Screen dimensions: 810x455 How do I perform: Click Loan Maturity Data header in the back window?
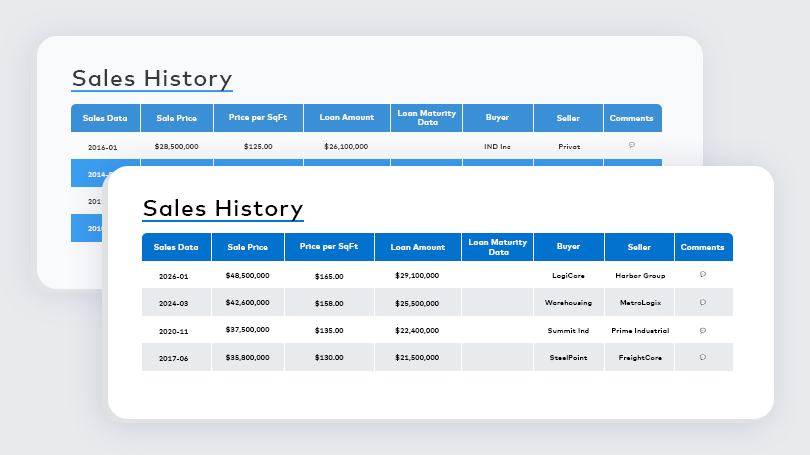click(427, 118)
